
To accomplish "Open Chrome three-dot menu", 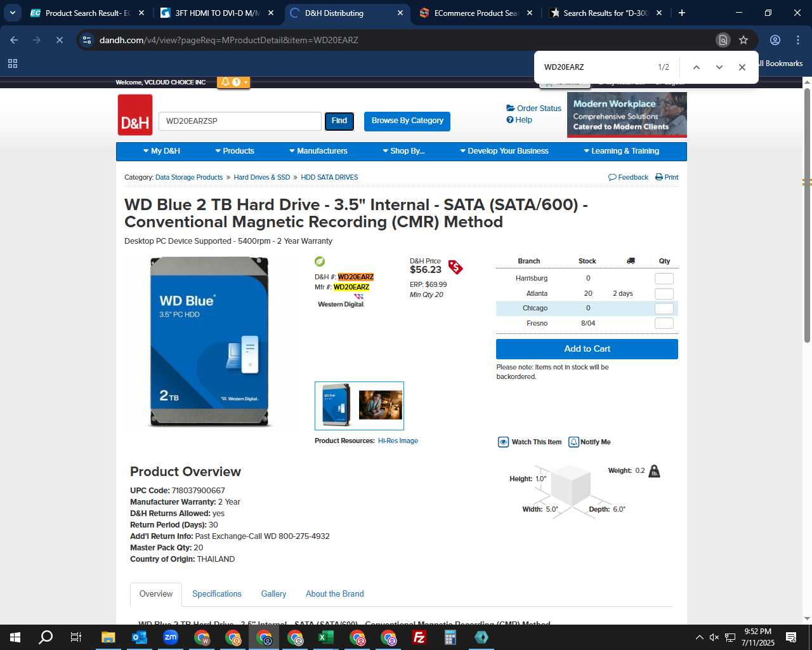I will pos(798,40).
